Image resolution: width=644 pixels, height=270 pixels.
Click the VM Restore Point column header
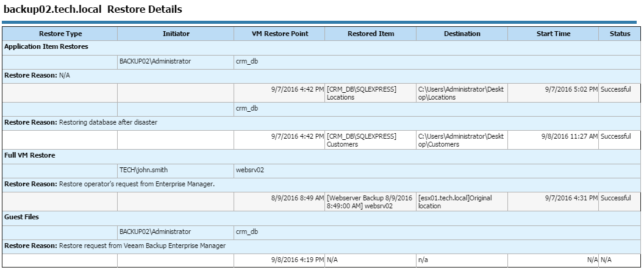coord(279,34)
